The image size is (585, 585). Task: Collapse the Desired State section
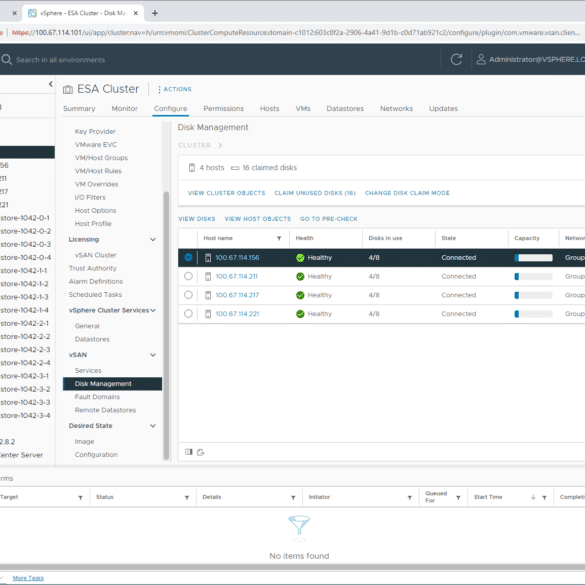pyautogui.click(x=153, y=426)
